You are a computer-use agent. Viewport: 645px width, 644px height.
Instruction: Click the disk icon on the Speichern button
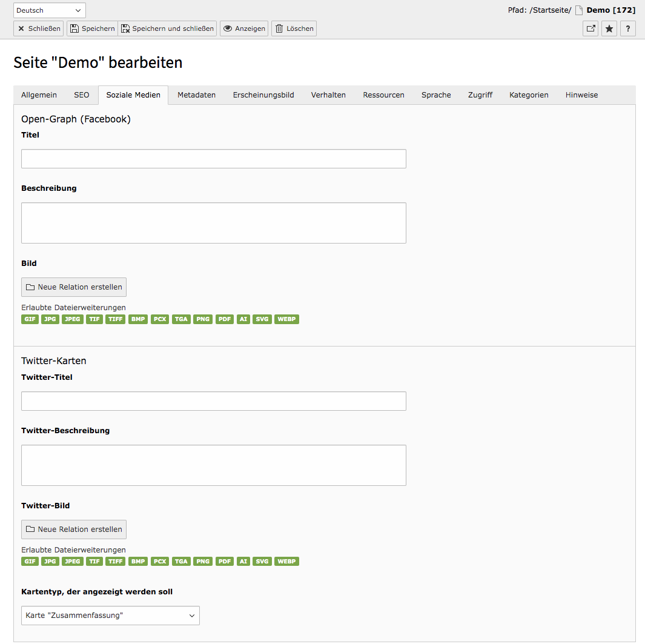point(74,28)
